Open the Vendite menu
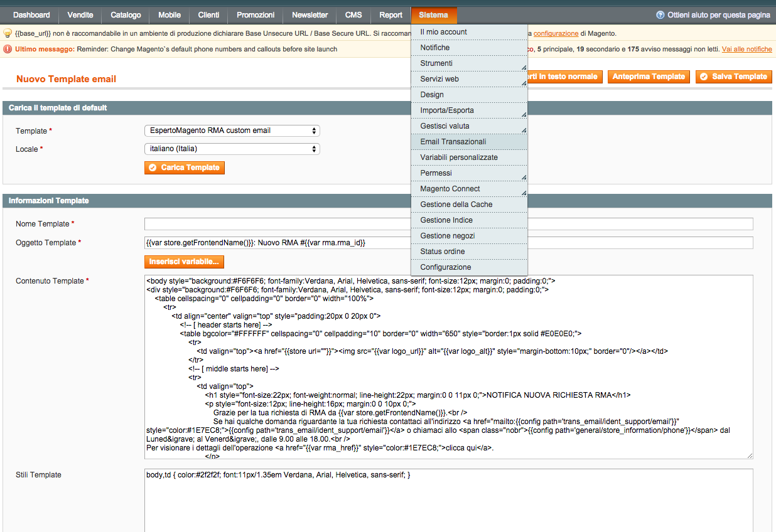This screenshot has height=532, width=776. click(x=80, y=15)
